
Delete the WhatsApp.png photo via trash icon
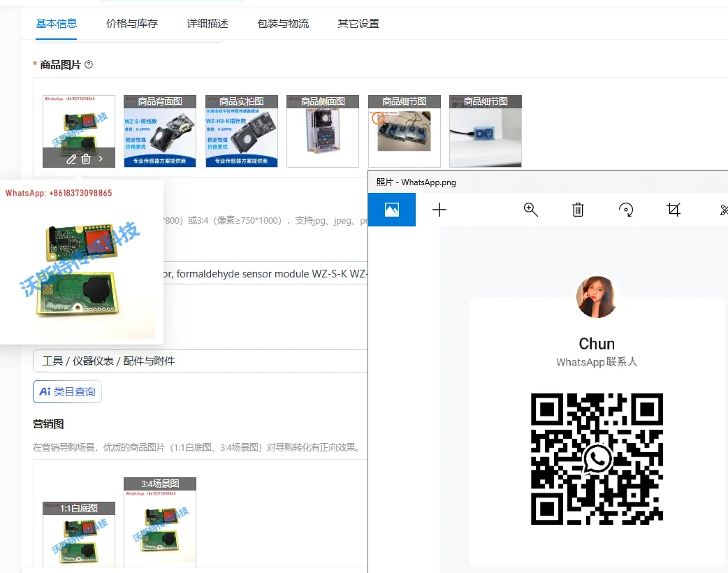click(578, 210)
